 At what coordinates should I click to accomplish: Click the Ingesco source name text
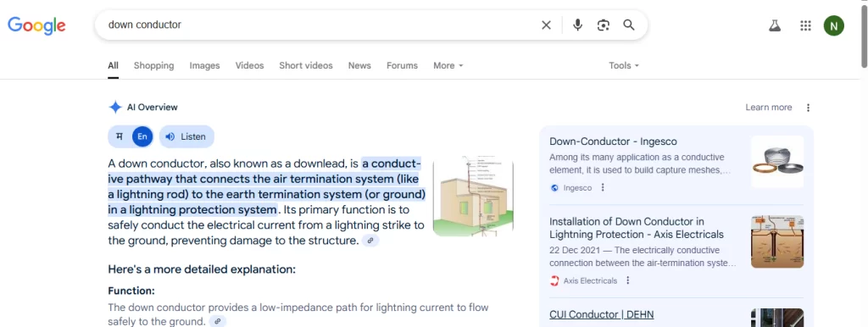click(x=577, y=187)
